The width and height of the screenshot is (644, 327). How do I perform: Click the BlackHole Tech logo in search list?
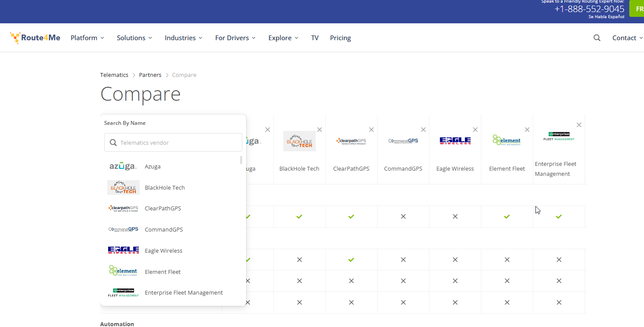[123, 187]
